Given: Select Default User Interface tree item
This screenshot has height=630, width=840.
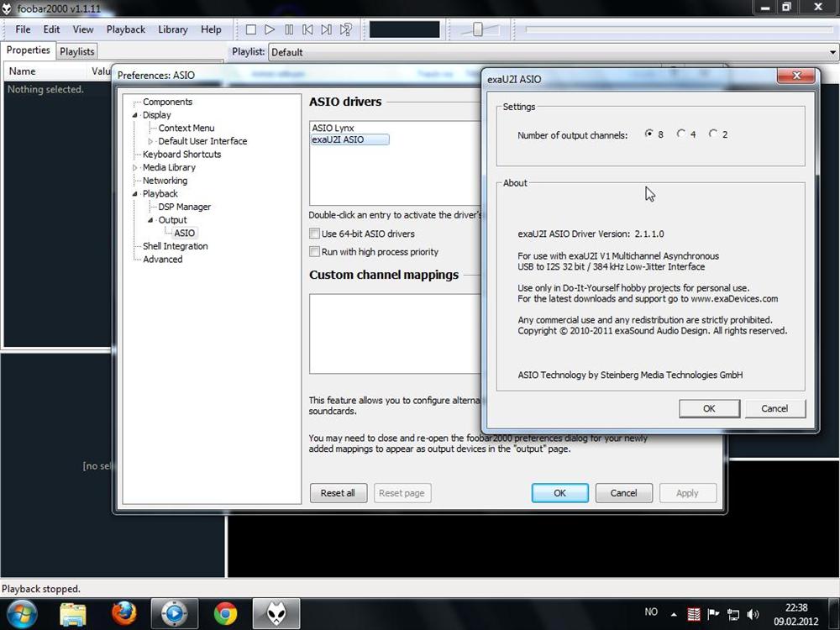Looking at the screenshot, I should point(202,141).
